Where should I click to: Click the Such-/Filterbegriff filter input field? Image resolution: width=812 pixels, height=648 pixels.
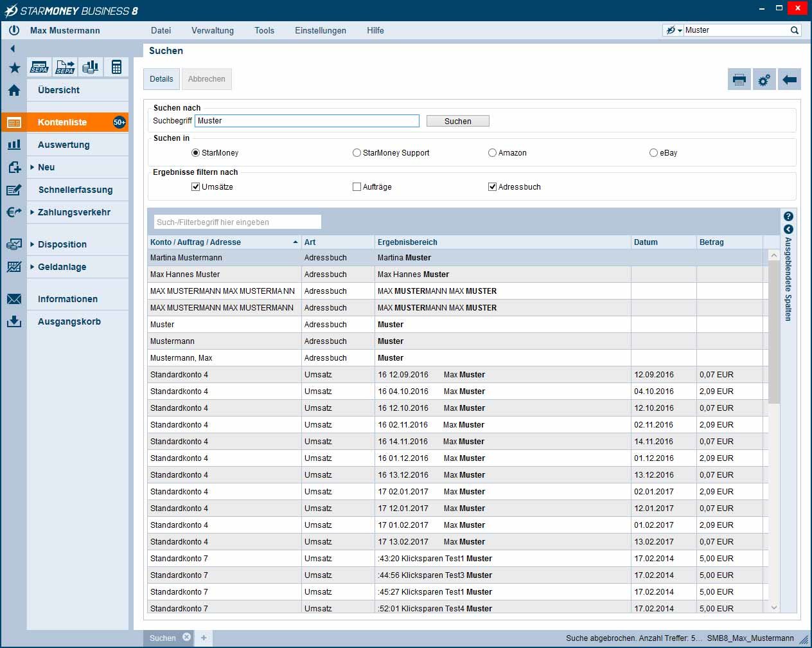click(237, 222)
